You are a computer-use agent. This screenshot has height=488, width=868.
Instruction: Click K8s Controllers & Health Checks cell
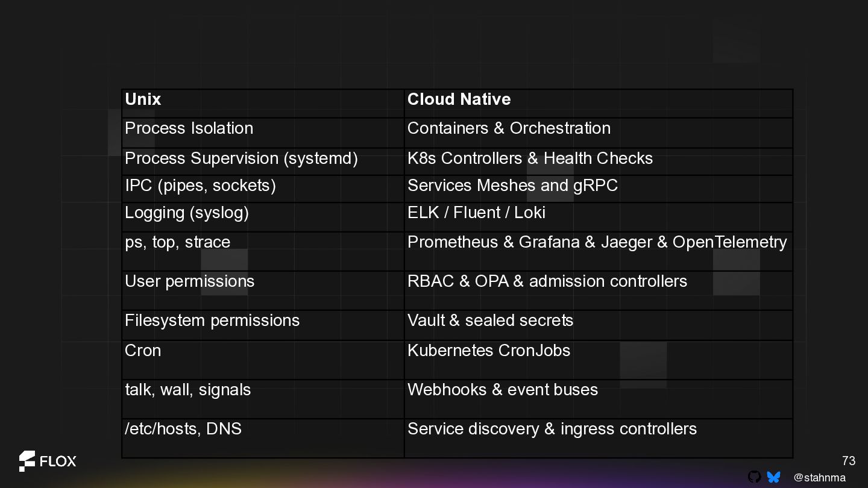[x=599, y=161]
